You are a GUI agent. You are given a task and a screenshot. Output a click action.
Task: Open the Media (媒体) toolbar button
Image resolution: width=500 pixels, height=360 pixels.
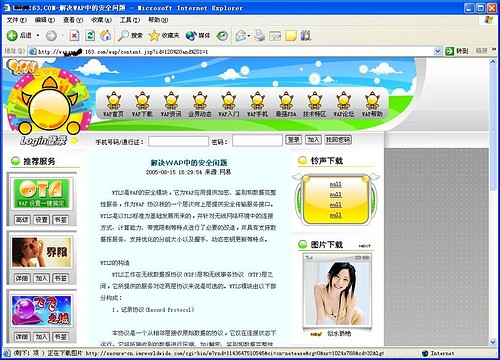198,36
